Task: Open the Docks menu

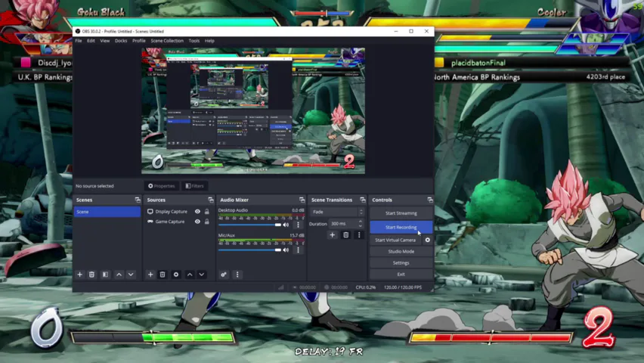Action: point(121,41)
